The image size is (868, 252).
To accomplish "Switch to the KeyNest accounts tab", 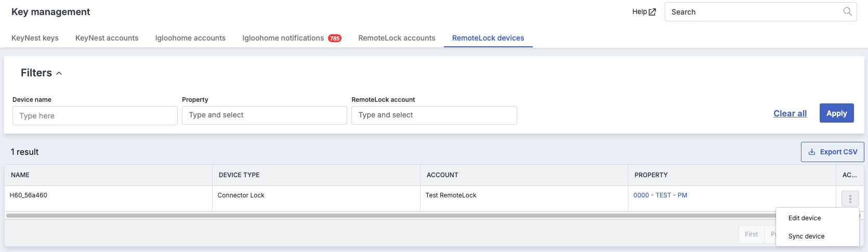I will click(107, 38).
